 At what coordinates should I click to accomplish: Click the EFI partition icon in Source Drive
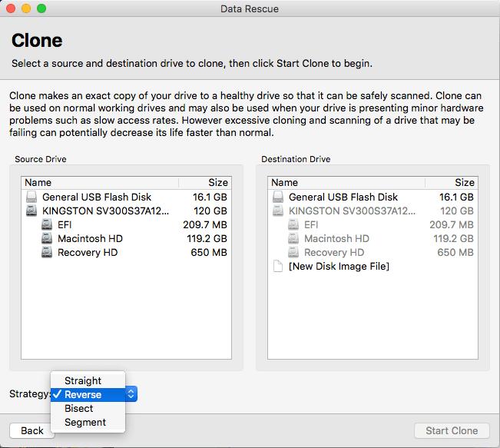click(x=47, y=224)
